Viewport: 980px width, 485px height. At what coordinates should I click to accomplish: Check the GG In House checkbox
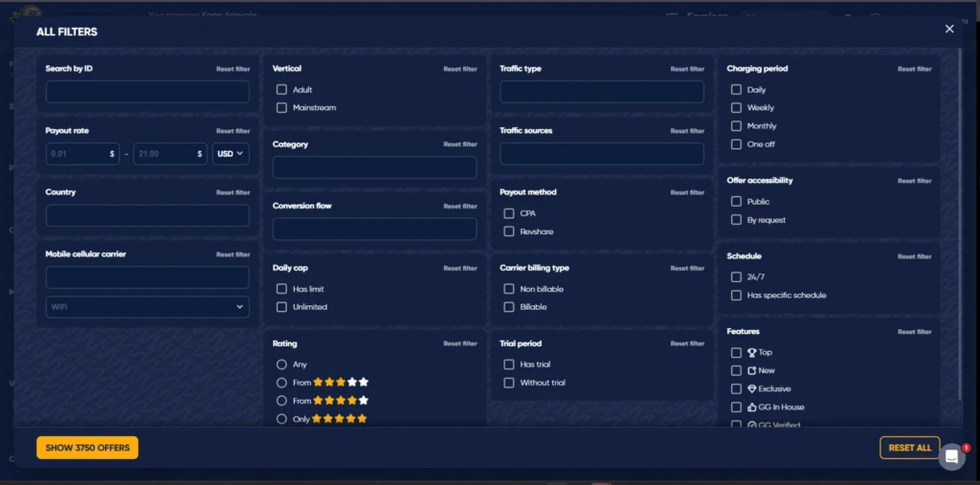736,407
